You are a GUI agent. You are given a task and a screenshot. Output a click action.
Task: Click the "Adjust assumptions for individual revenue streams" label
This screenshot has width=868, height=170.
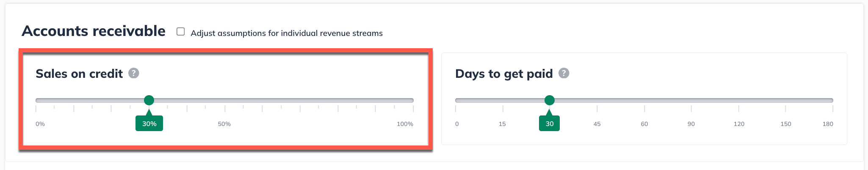tap(287, 33)
